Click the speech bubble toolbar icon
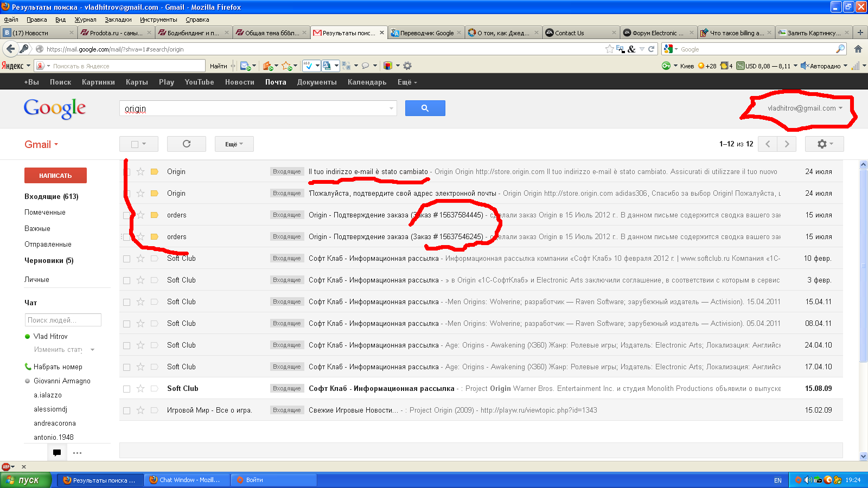Viewport: 868px width, 488px height. pyautogui.click(x=366, y=66)
